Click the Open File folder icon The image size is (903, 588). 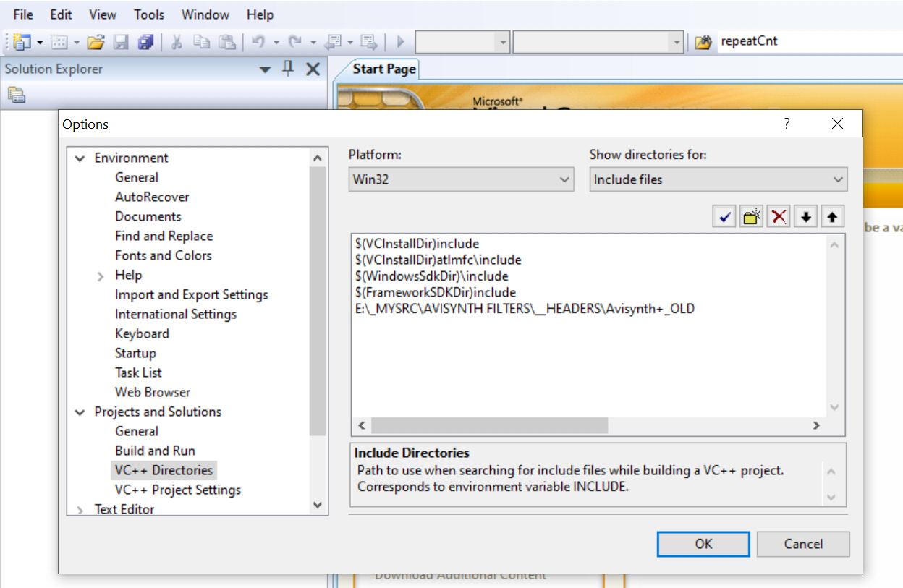(96, 42)
